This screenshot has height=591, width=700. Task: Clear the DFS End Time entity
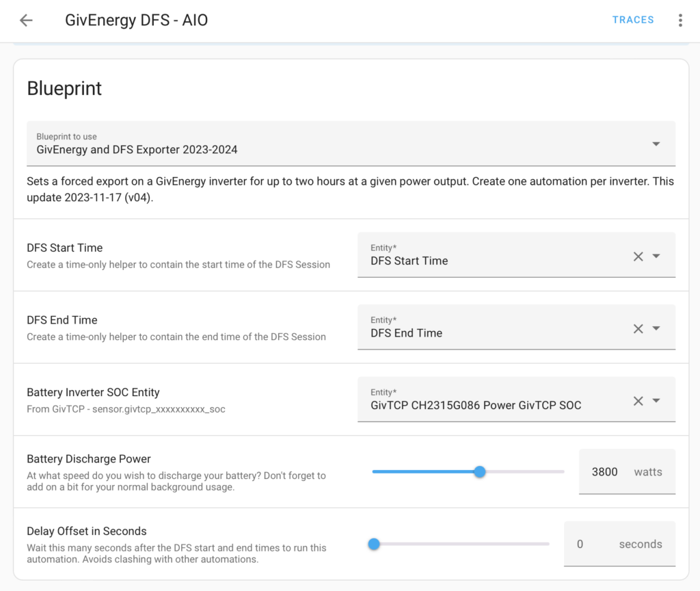[638, 329]
